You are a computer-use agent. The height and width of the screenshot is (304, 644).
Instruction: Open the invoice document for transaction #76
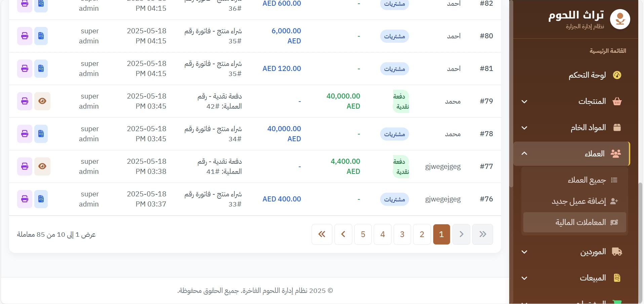pyautogui.click(x=41, y=199)
